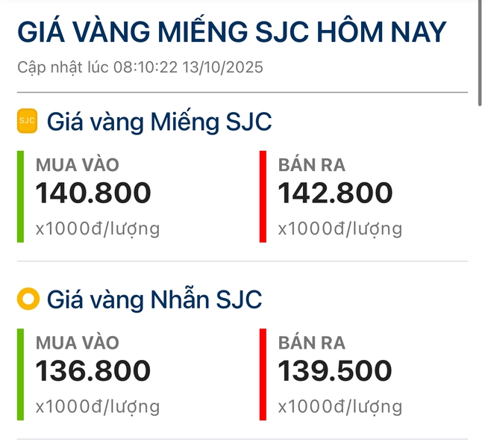Select Miếng SJC sell price 142.800
485x448 pixels.
(335, 193)
